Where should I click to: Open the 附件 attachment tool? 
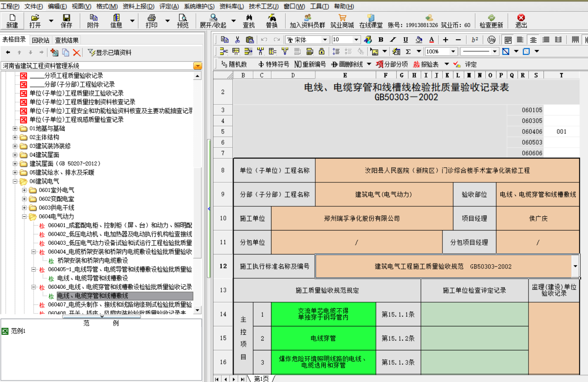pyautogui.click(x=93, y=21)
